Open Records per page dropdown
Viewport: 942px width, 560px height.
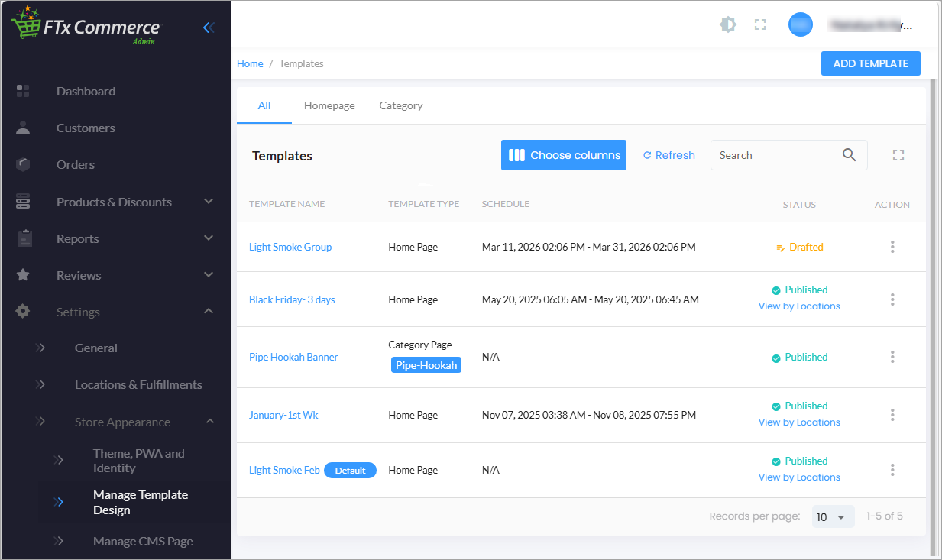coord(832,517)
